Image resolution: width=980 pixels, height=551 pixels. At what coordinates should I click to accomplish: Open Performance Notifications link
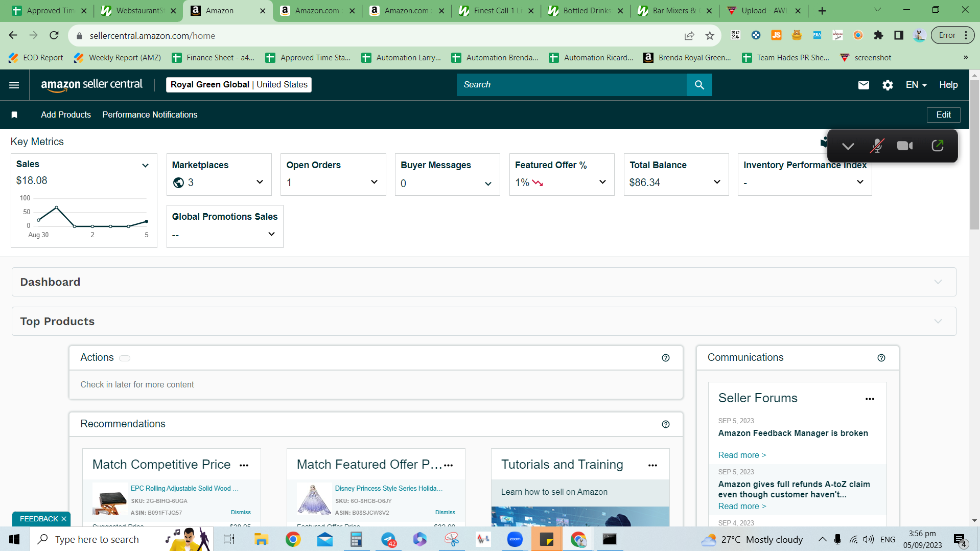[150, 115]
